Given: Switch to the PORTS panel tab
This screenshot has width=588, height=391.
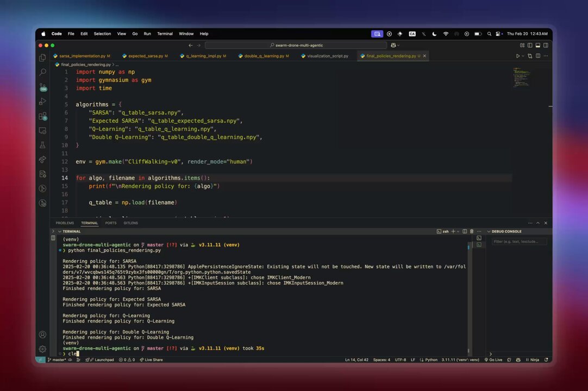Looking at the screenshot, I should pos(111,223).
